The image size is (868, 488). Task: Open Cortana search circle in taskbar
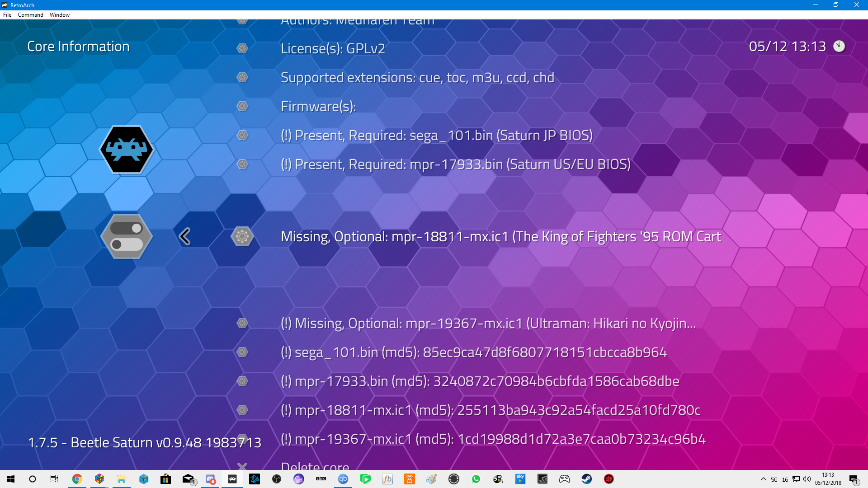33,479
